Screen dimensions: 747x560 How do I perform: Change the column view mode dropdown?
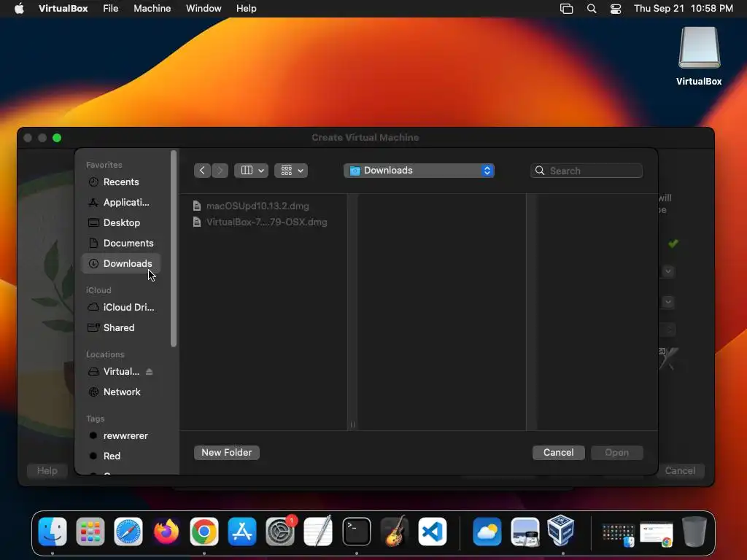252,171
